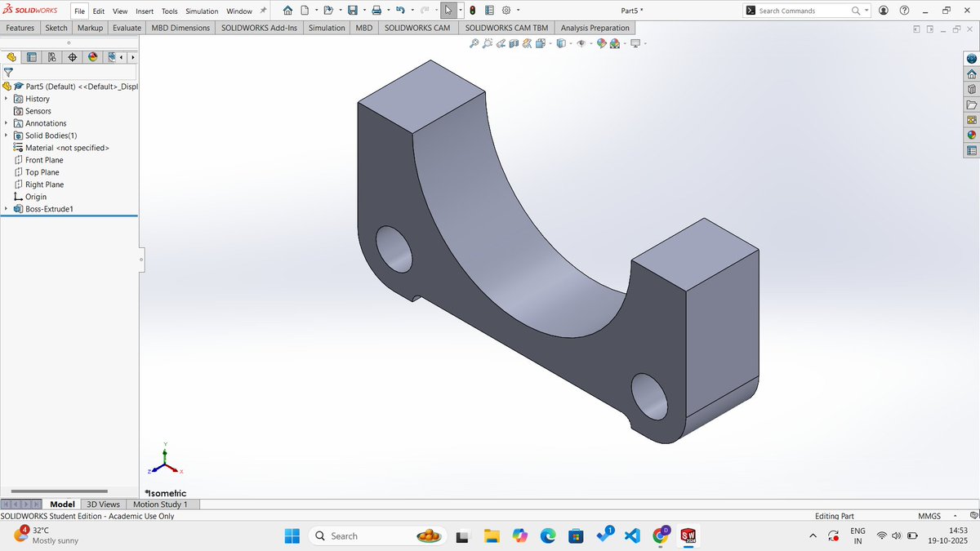
Task: Switch to the Sketch tab
Action: [56, 28]
